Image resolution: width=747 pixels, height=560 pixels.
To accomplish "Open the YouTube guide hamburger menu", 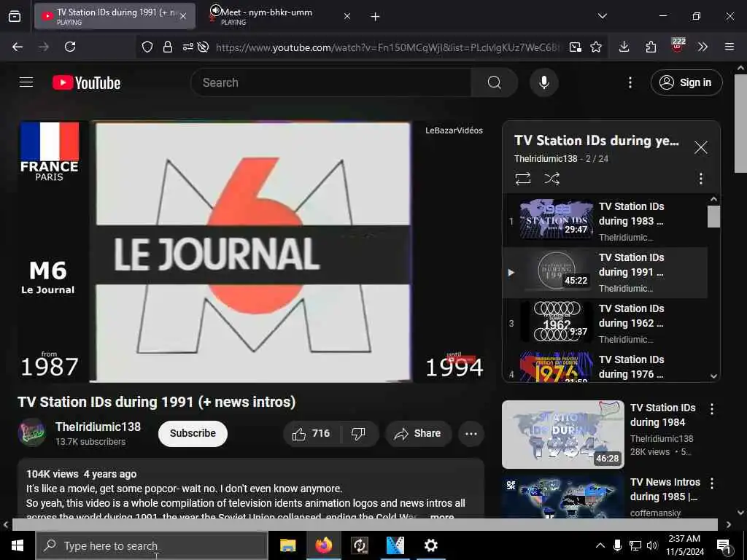I will (26, 82).
